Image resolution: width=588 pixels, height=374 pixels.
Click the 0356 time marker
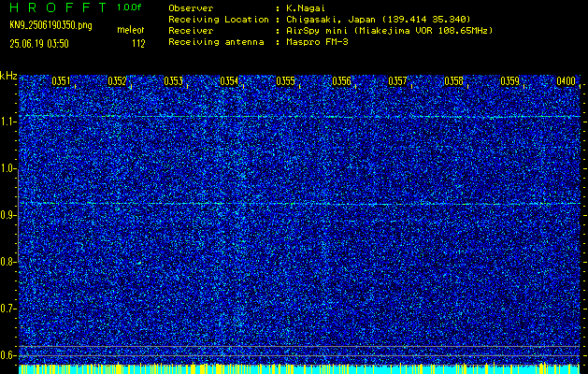coord(341,81)
